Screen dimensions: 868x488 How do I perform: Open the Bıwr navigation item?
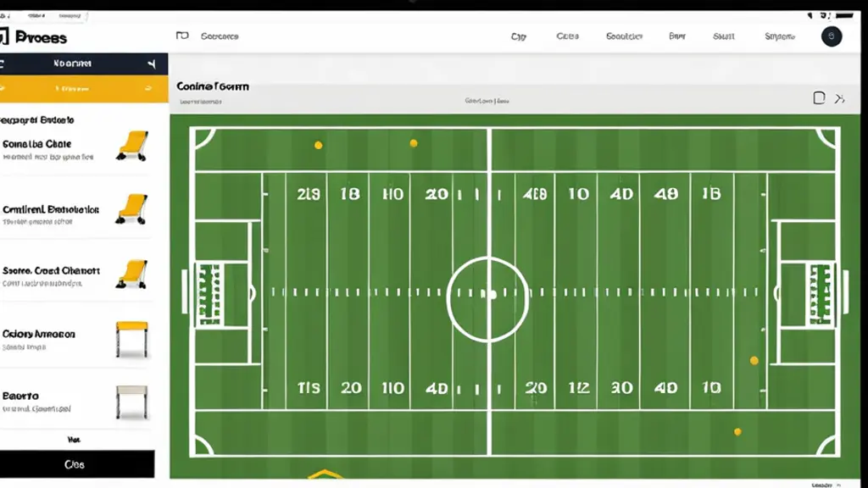click(x=677, y=36)
